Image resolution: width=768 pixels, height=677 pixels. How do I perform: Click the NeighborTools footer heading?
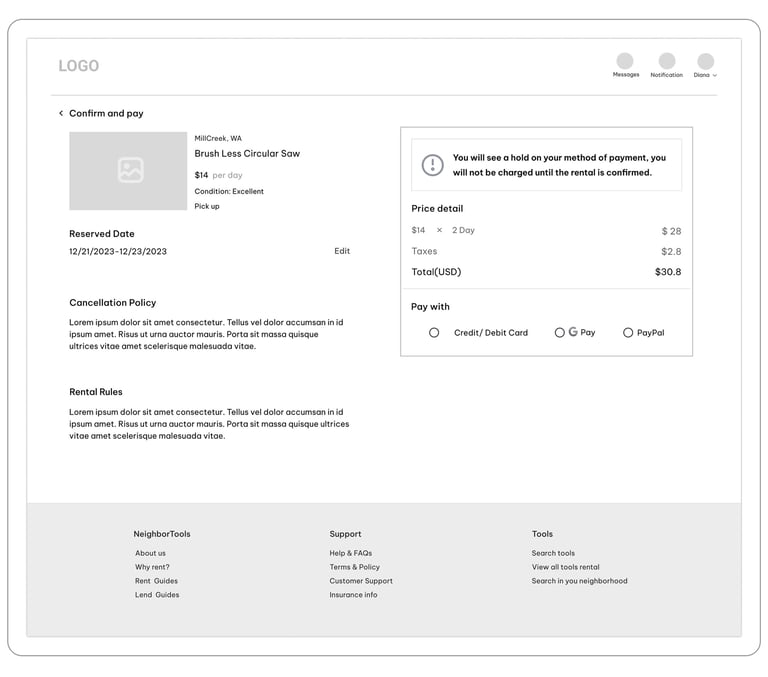tap(162, 534)
